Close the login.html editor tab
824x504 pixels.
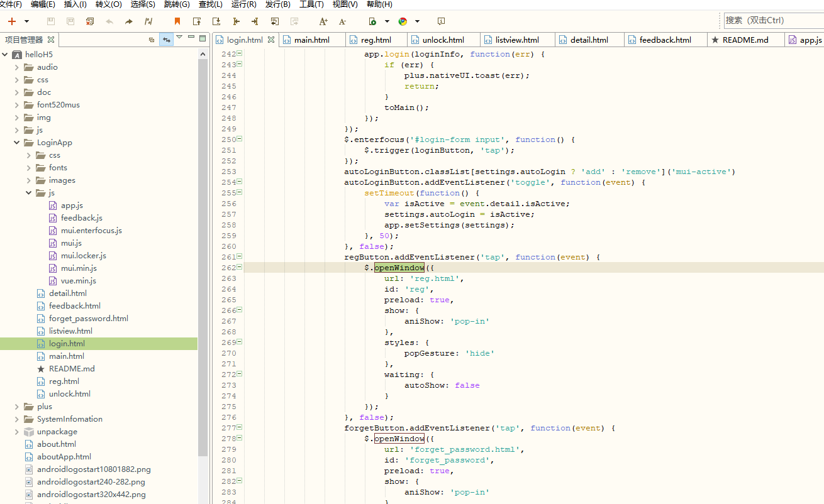click(271, 40)
